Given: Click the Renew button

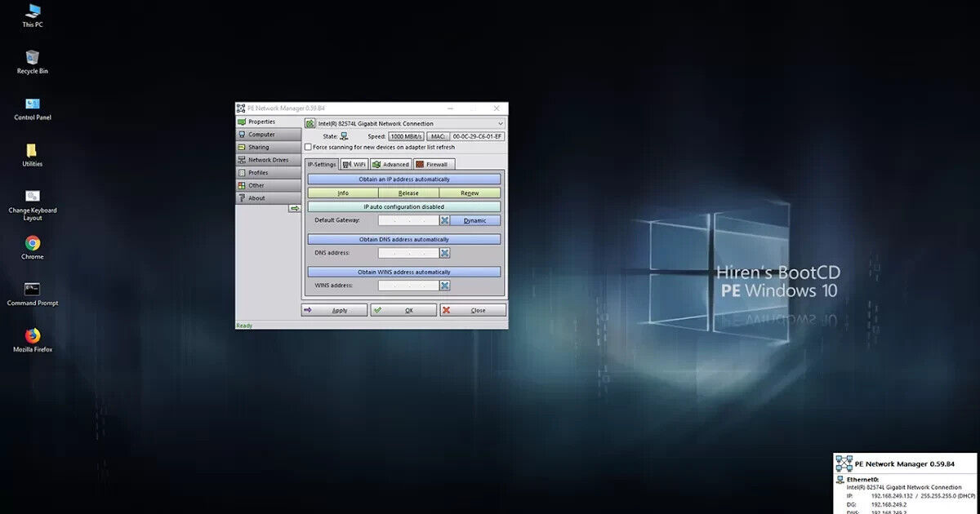Looking at the screenshot, I should pos(470,193).
